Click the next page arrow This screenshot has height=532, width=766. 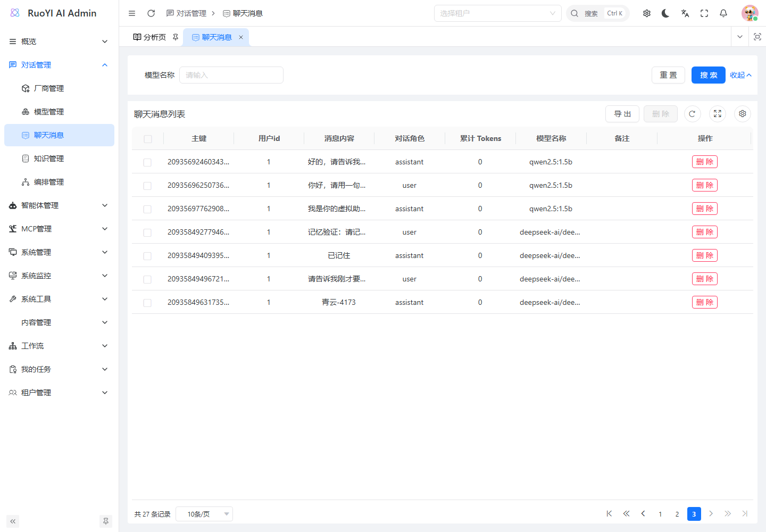pyautogui.click(x=711, y=514)
